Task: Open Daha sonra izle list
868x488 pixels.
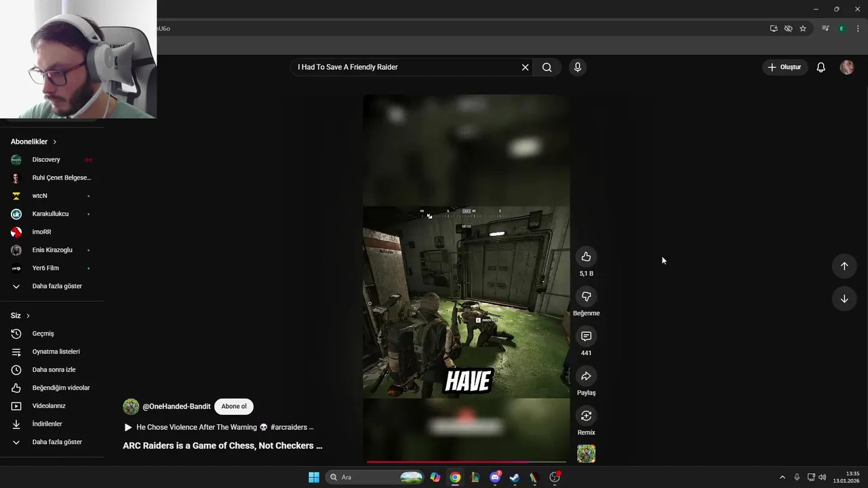Action: click(52, 370)
